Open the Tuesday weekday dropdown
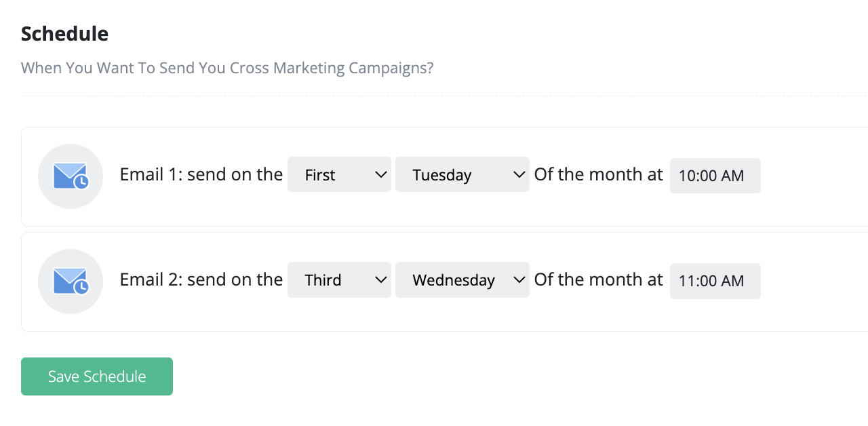 tap(462, 174)
